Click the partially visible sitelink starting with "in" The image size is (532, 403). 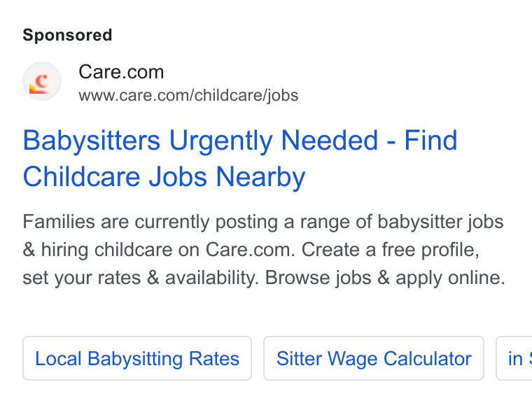pos(514,358)
